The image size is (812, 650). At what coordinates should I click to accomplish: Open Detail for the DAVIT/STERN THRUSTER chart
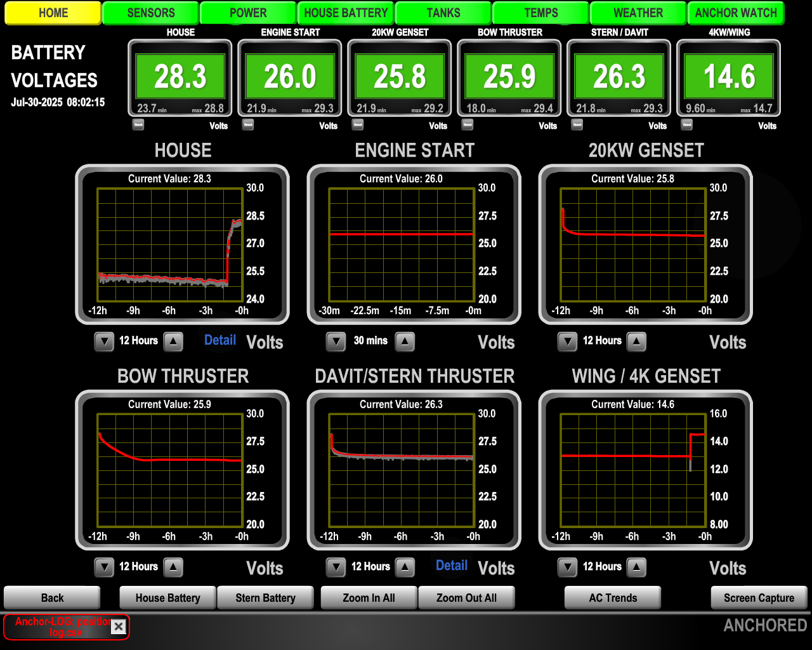coord(452,566)
